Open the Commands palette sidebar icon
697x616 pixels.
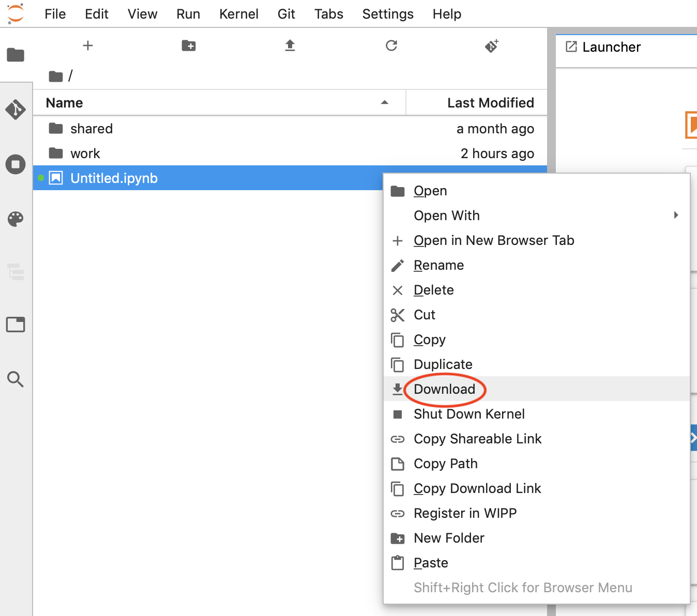tap(16, 219)
